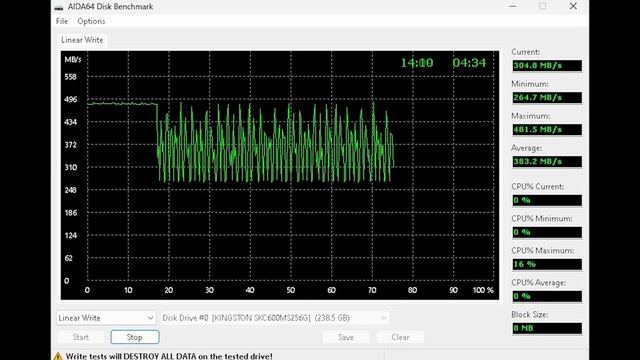This screenshot has width=640, height=360.
Task: Click the DESTROY ALL DATA warning text
Action: point(169,356)
